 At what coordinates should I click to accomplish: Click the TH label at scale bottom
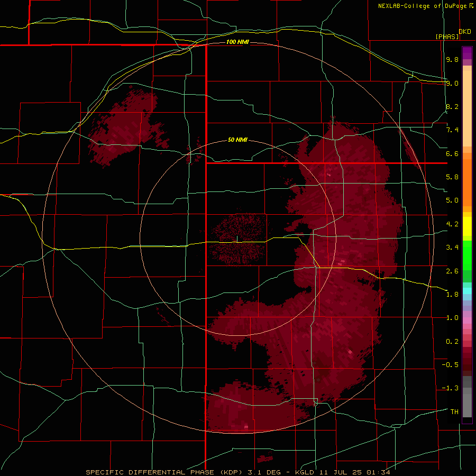coord(454,412)
